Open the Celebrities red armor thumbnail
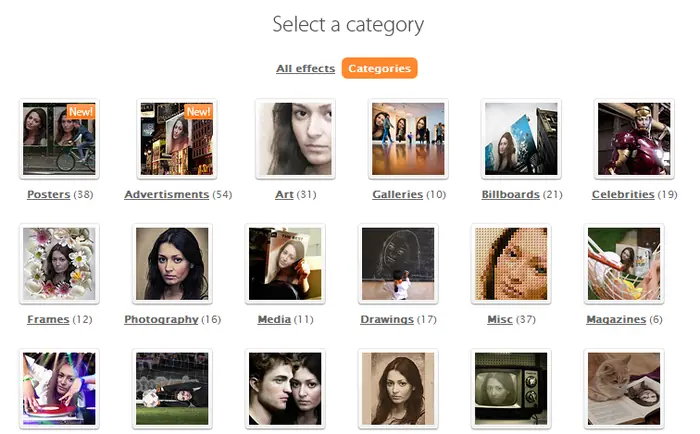 coord(634,139)
